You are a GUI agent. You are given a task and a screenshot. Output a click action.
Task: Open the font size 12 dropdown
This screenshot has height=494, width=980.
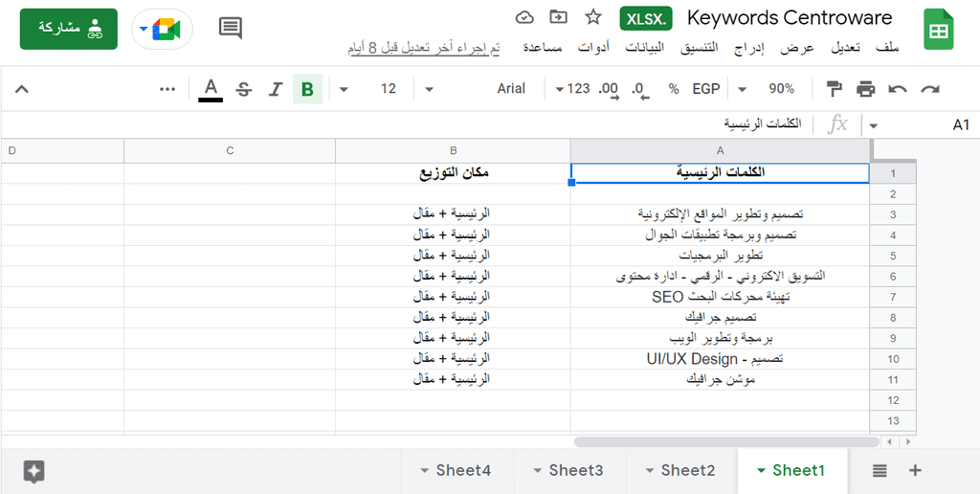(x=373, y=89)
